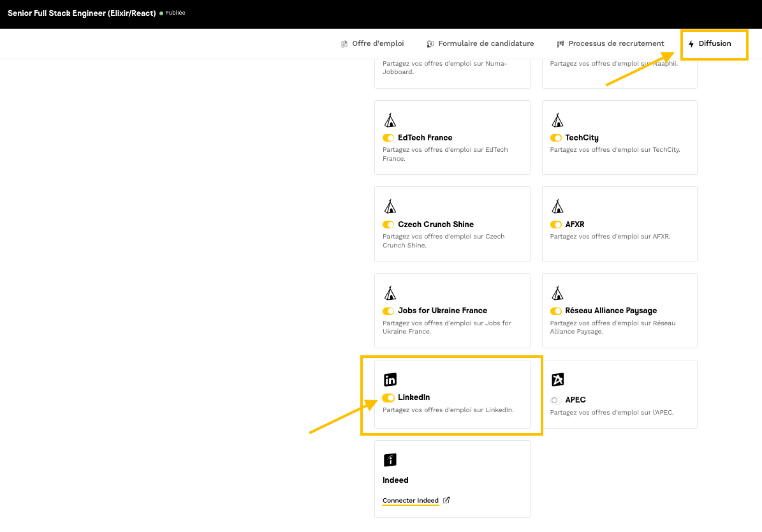Click the external link icon beside Connecter Indeed
Image resolution: width=762 pixels, height=532 pixels.
click(446, 500)
